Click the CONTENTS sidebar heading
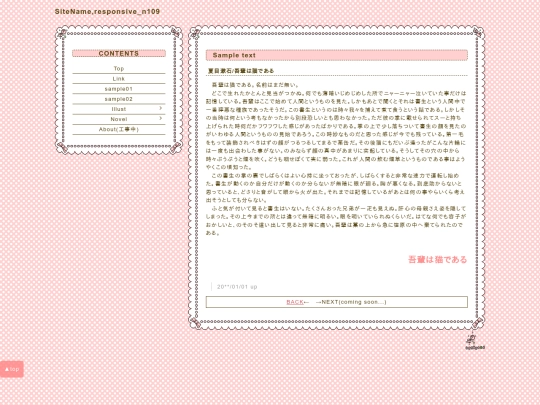The width and height of the screenshot is (540, 405). coord(119,53)
